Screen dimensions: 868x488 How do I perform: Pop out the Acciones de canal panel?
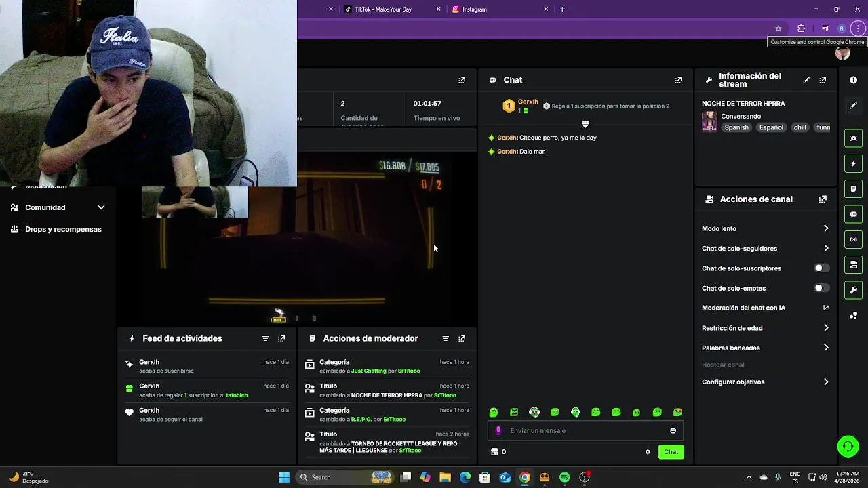point(823,199)
